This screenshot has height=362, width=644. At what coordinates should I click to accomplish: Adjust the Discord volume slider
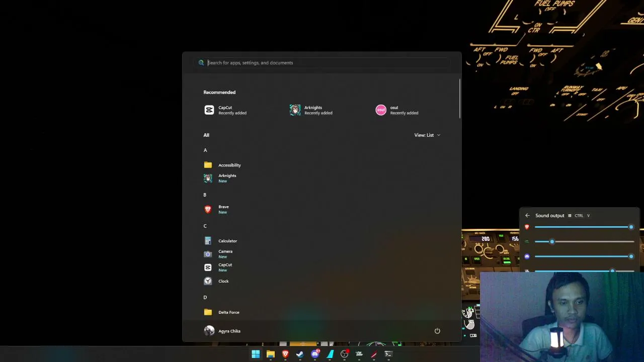[x=584, y=256]
